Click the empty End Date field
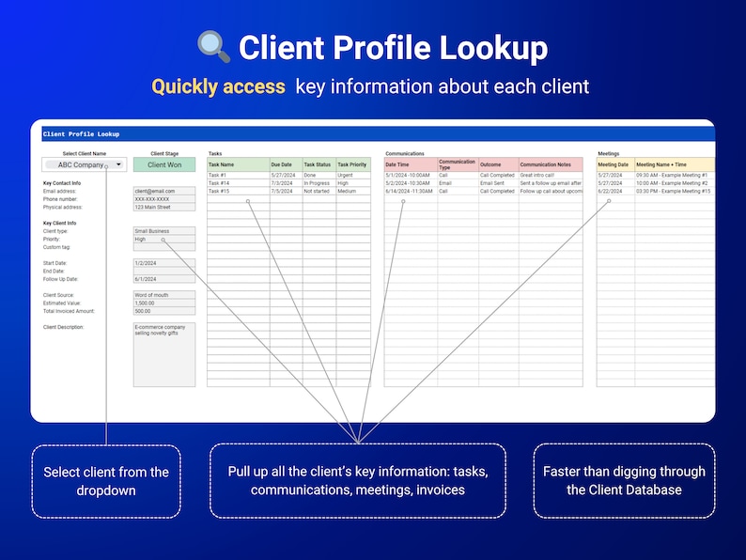This screenshot has width=746, height=560. coord(164,271)
